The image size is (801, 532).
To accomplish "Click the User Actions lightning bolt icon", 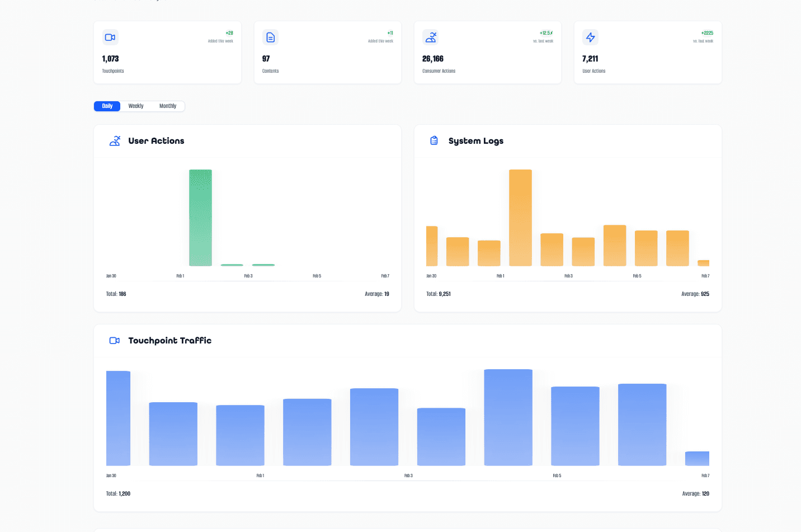I will click(590, 37).
